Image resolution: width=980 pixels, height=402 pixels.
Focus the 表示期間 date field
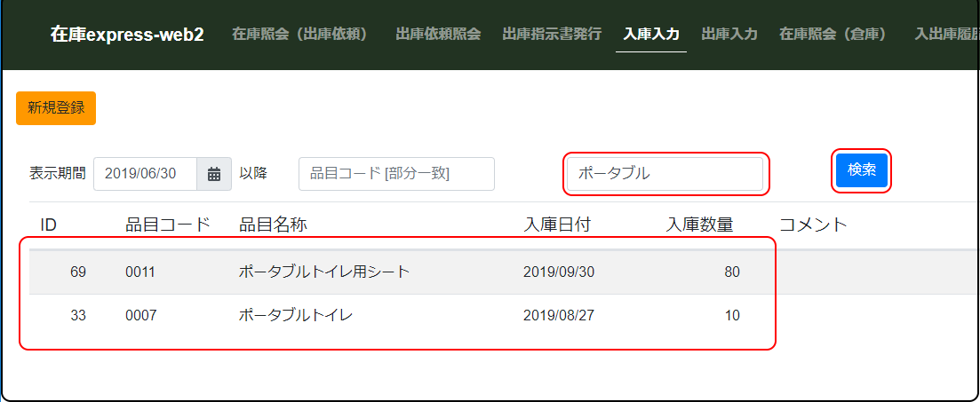pyautogui.click(x=145, y=174)
